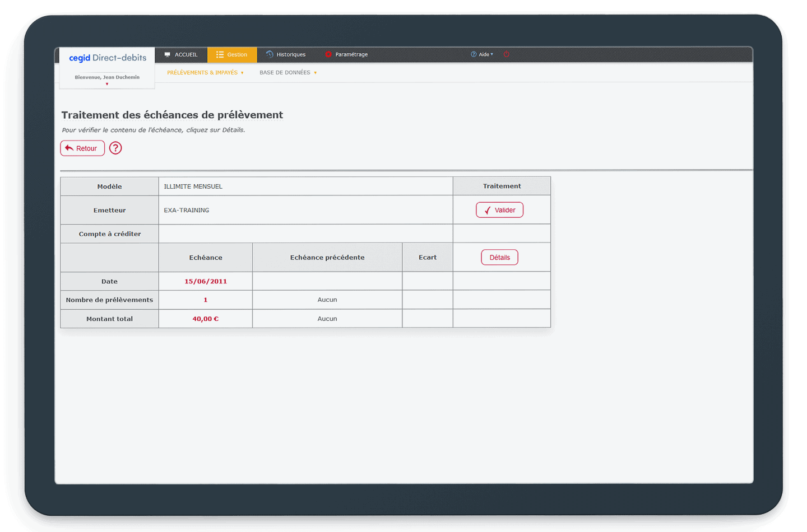
Task: Click the échéance date 15/06/2011
Action: [x=206, y=282]
